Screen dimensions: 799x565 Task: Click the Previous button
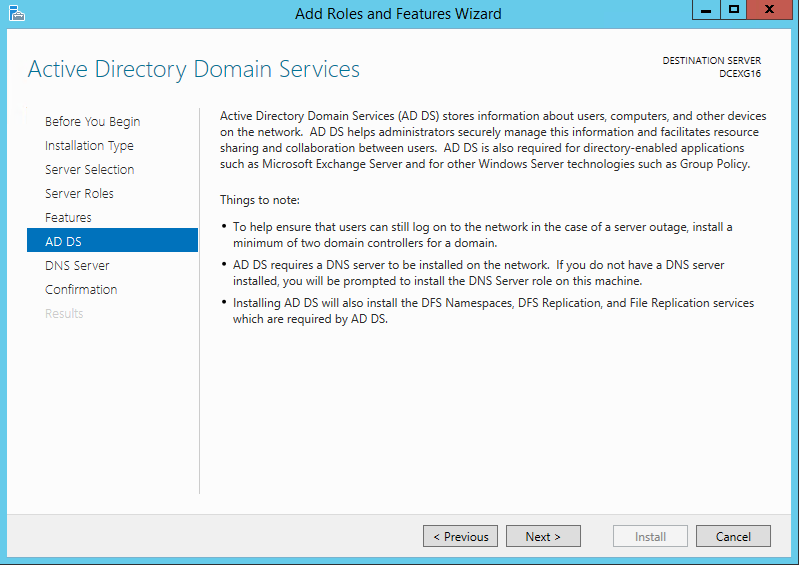tap(460, 536)
